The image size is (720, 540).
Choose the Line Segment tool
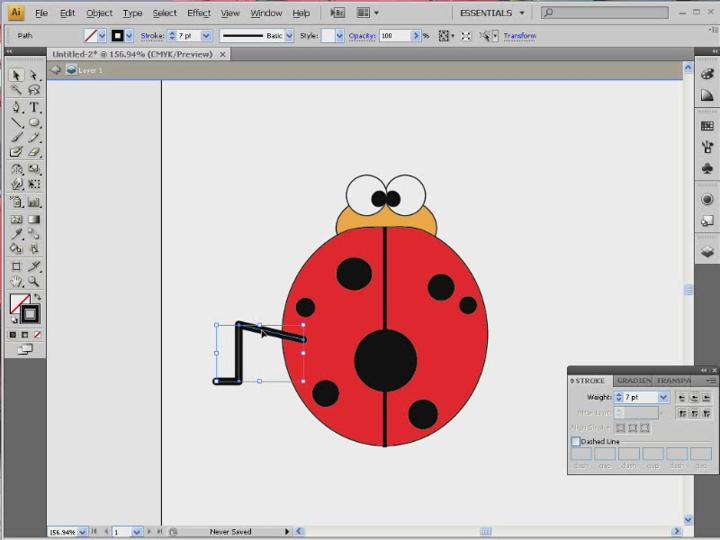[x=16, y=123]
